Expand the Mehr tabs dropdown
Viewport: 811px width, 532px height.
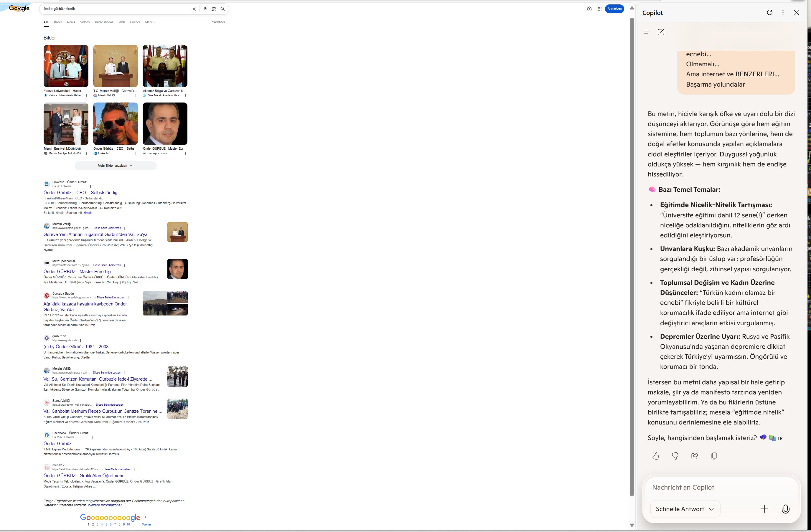[x=150, y=22]
